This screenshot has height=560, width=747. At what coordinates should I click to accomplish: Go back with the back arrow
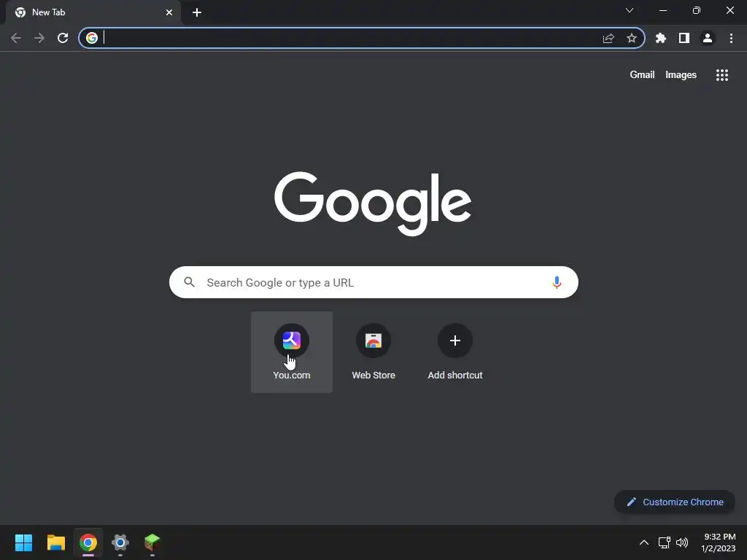[16, 38]
